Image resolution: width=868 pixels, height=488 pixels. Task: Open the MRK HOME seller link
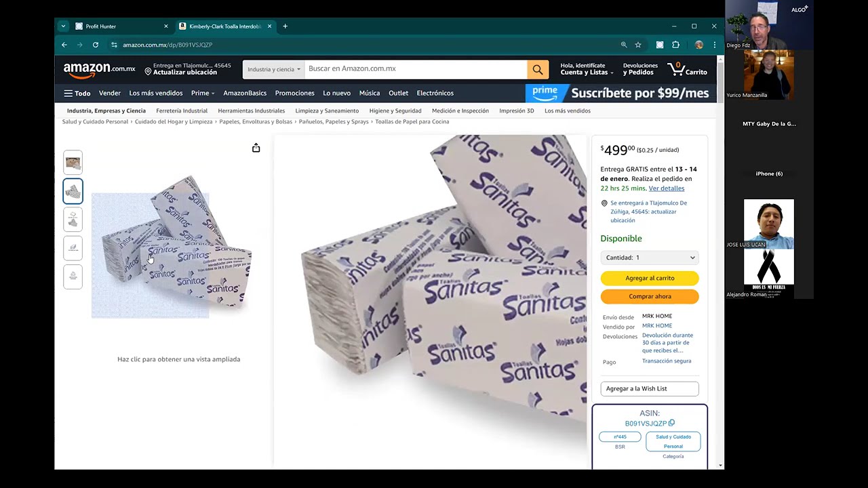coord(657,326)
